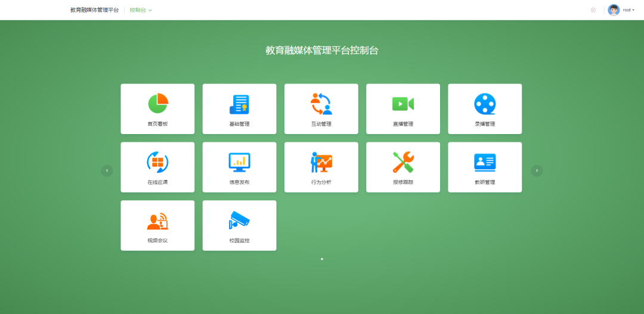Image resolution: width=644 pixels, height=314 pixels.
Task: Click the 教研管理 ID card icon
Action: [485, 162]
